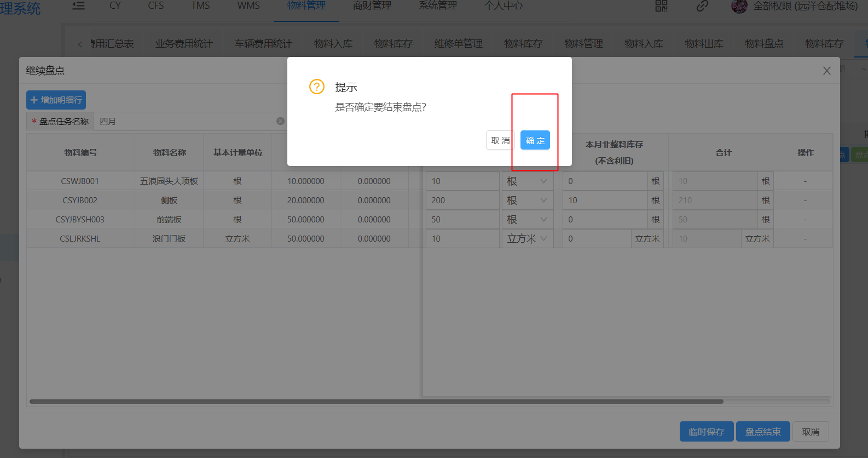Switch to the 维修单管理 tab
Viewport: 868px width, 458px height.
tap(458, 44)
